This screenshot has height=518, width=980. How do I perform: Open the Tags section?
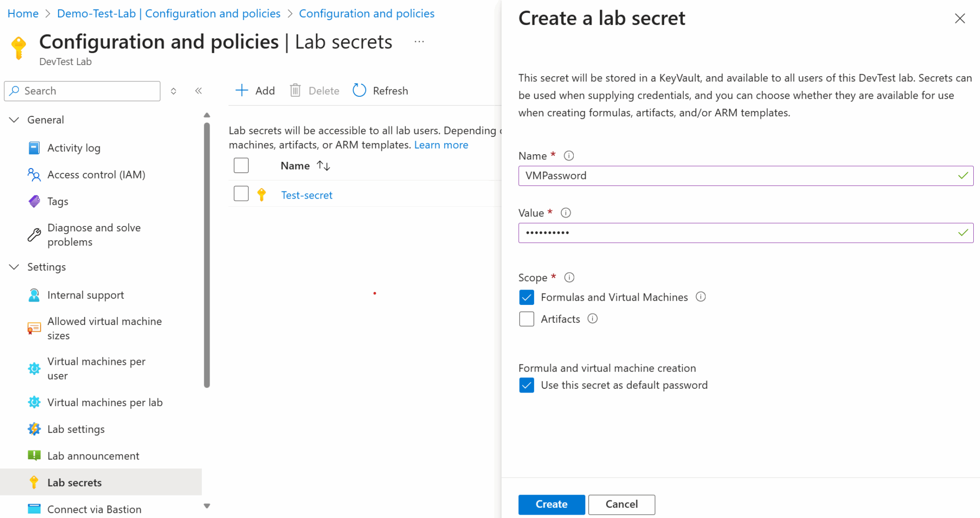57,201
